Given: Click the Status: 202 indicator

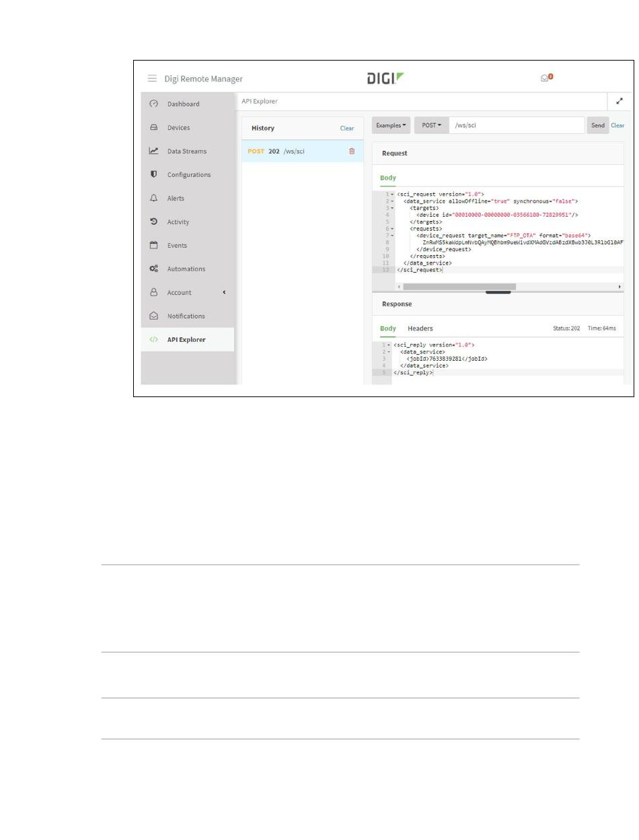Looking at the screenshot, I should pos(566,328).
